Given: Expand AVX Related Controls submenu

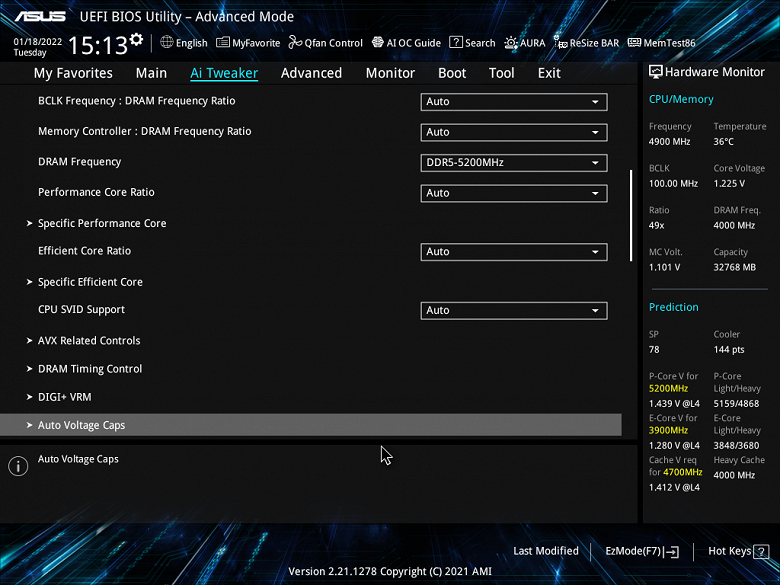Looking at the screenshot, I should [89, 341].
